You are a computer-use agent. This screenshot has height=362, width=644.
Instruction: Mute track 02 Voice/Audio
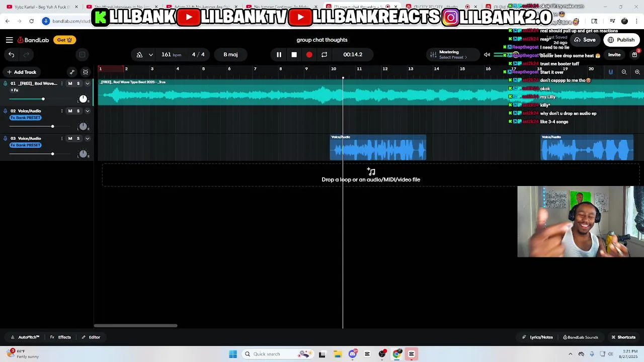pyautogui.click(x=70, y=111)
